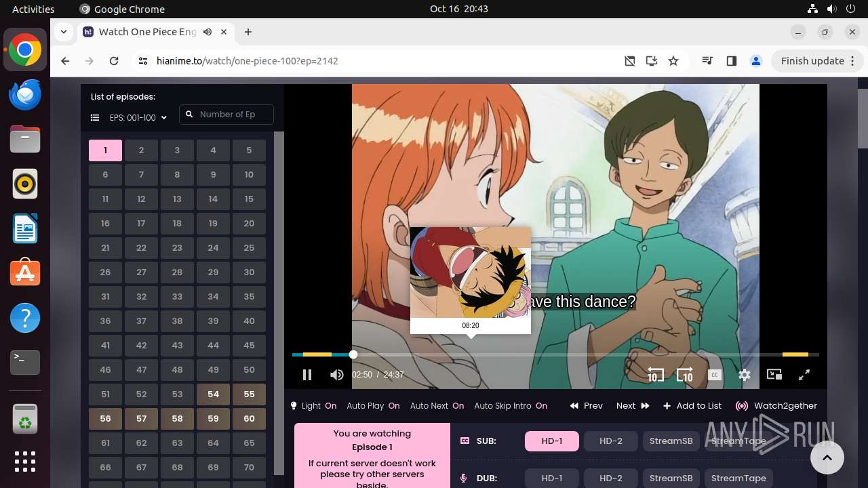Mute tab audio speaker icon
This screenshot has width=868, height=488.
[x=208, y=32]
